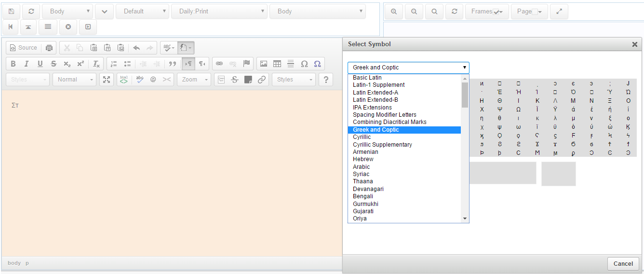Click the play-in-box icon in top toolbar
The width and height of the screenshot is (644, 274).
[x=88, y=27]
